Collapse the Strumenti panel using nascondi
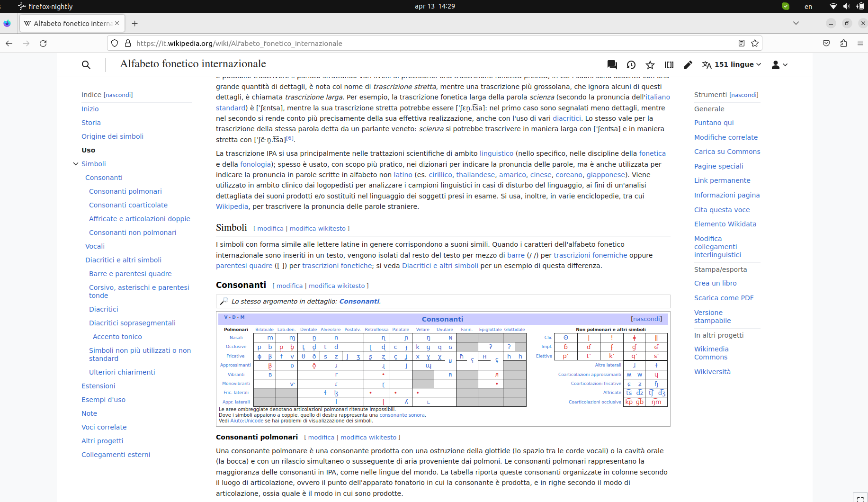Image resolution: width=868 pixels, height=502 pixels. pos(743,95)
